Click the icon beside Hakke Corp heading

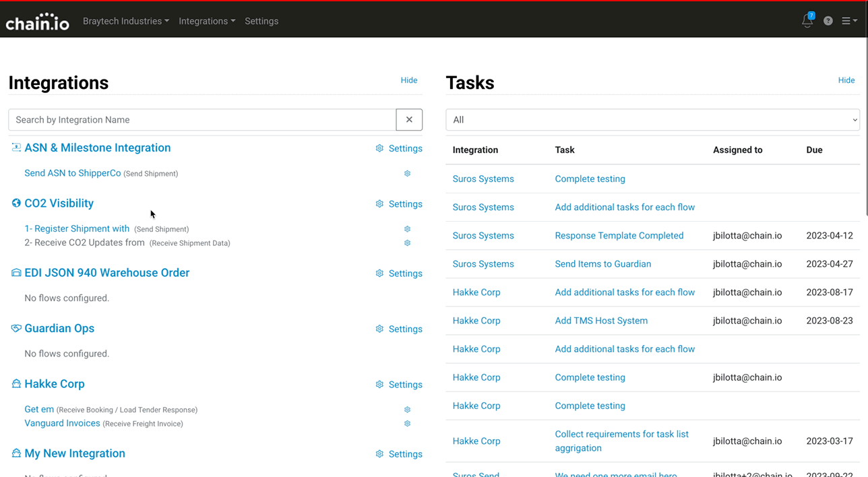tap(16, 384)
